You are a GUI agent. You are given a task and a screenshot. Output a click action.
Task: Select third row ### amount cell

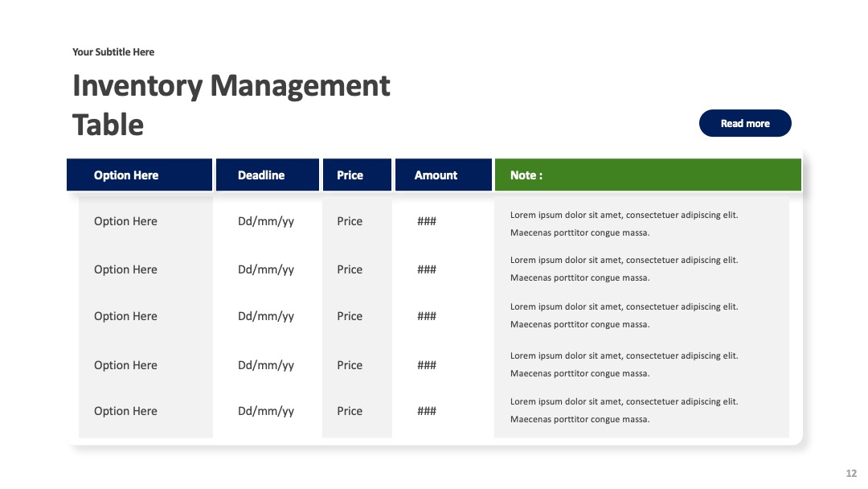pyautogui.click(x=427, y=316)
